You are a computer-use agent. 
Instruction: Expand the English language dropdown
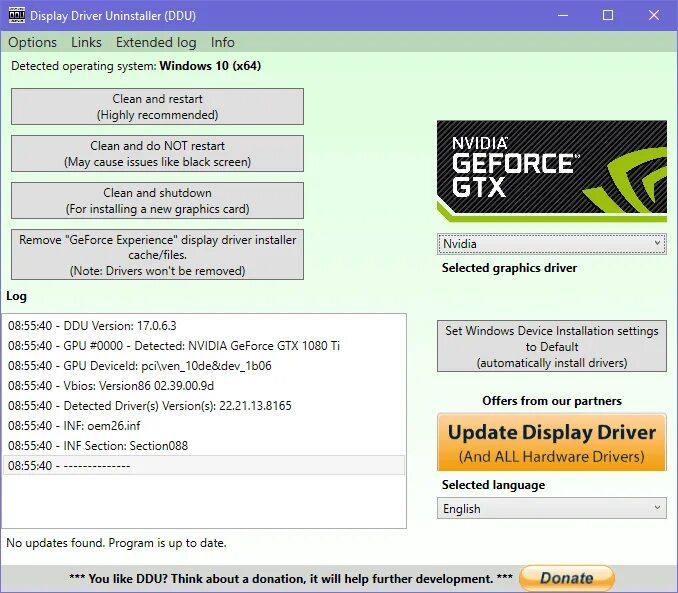pyautogui.click(x=552, y=508)
